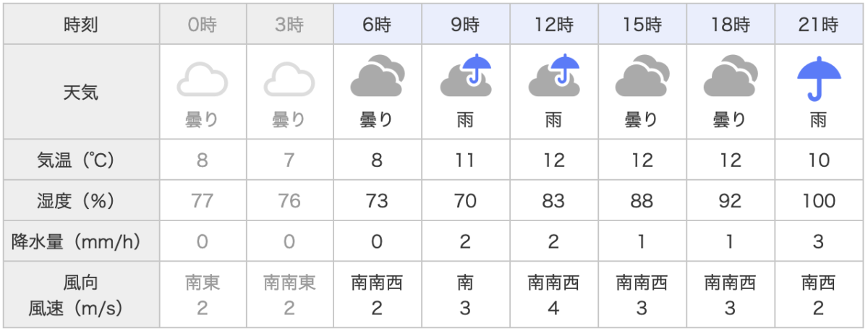This screenshot has height=331, width=868.
Task: Click the cloudy icon at 3時
Action: click(x=289, y=79)
